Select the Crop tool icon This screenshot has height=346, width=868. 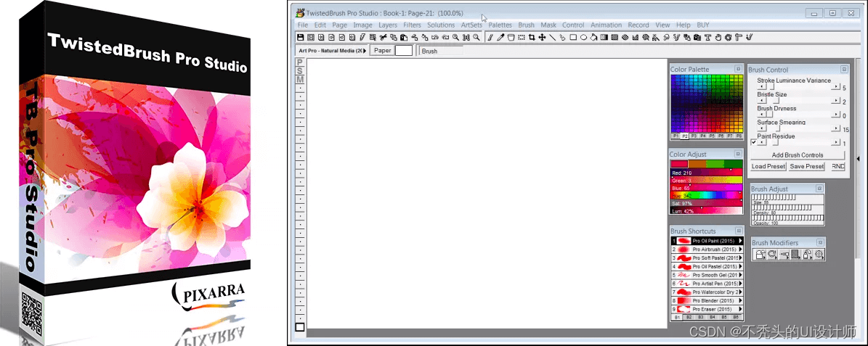[532, 37]
